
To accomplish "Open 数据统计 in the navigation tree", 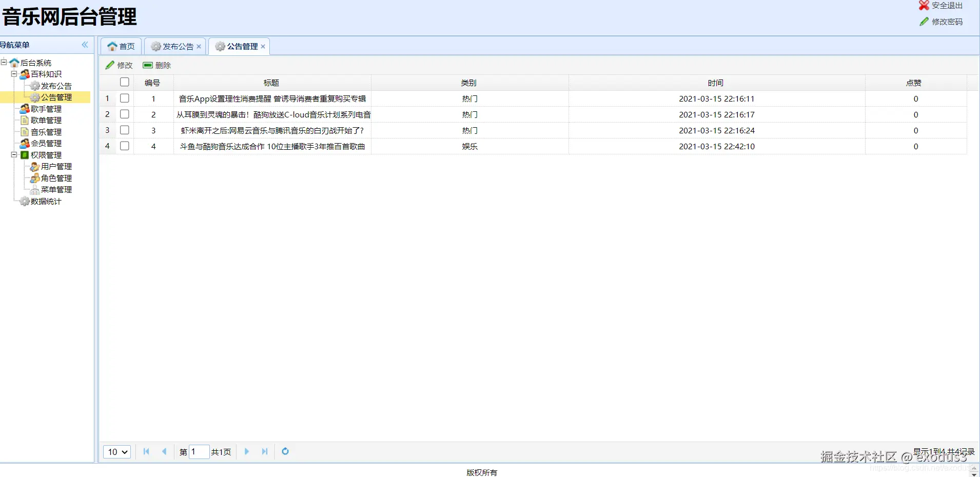I will click(x=46, y=201).
